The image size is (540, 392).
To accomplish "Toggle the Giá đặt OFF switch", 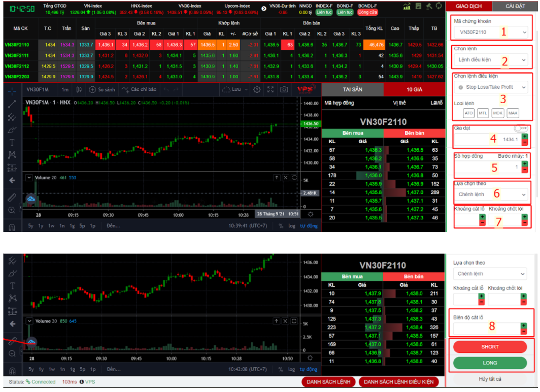I will [x=521, y=128].
